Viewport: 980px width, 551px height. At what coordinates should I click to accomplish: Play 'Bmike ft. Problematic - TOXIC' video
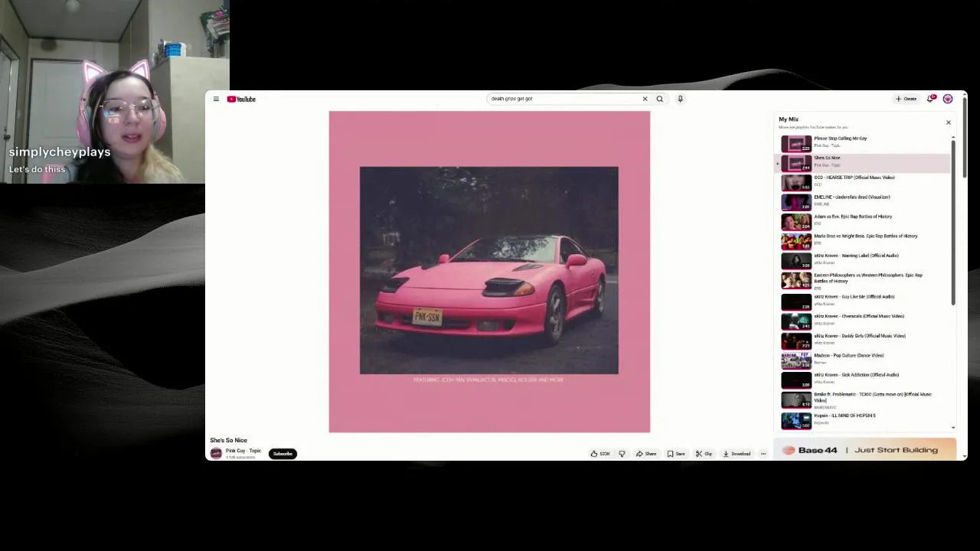pyautogui.click(x=864, y=399)
